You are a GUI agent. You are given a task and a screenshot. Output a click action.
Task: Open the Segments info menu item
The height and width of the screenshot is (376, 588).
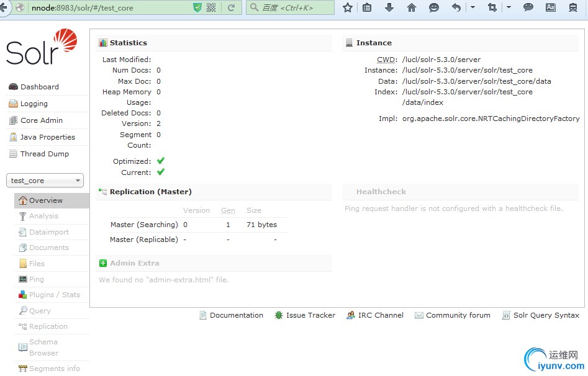click(x=55, y=369)
